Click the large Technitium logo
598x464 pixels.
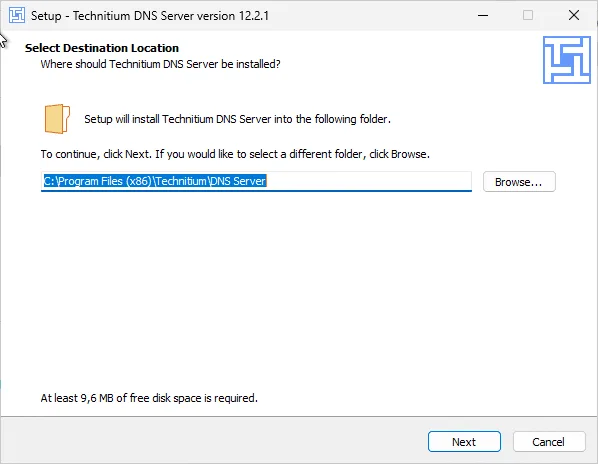[x=567, y=60]
